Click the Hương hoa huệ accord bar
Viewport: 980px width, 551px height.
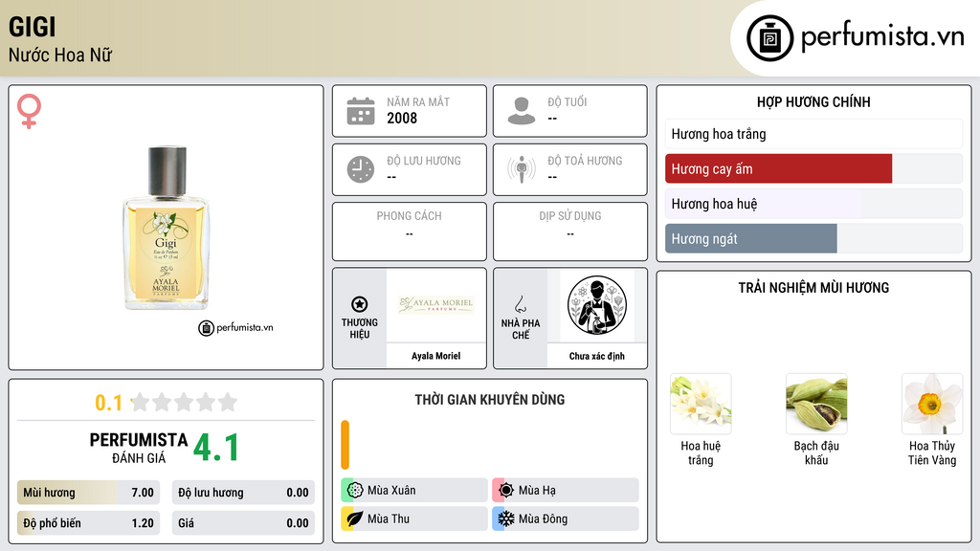tap(813, 204)
